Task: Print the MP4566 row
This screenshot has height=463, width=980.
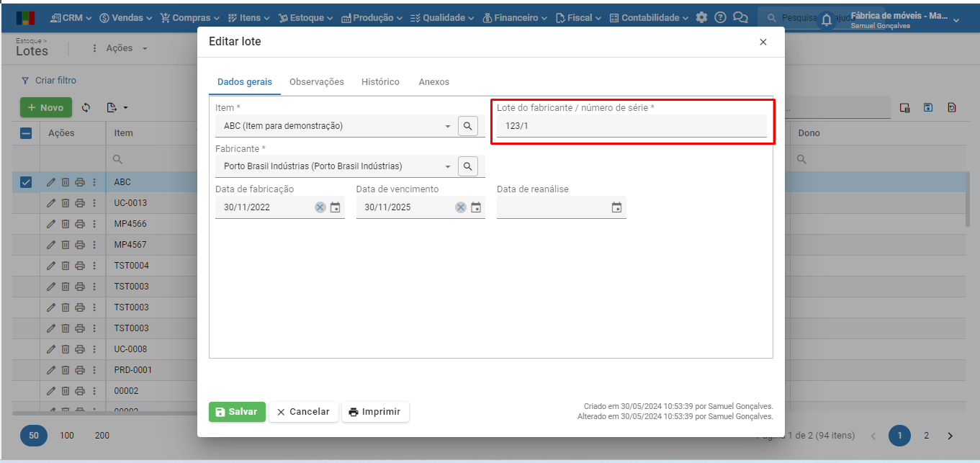Action: point(80,224)
